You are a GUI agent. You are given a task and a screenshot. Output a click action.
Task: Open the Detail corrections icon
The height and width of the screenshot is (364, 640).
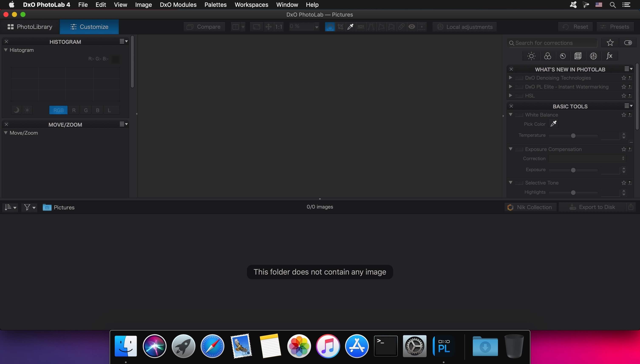(563, 56)
